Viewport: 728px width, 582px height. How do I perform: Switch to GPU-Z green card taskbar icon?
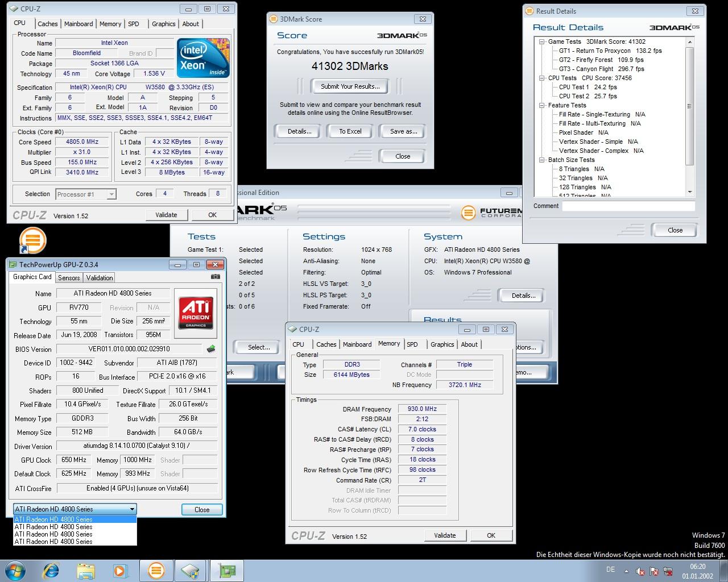coord(227,571)
